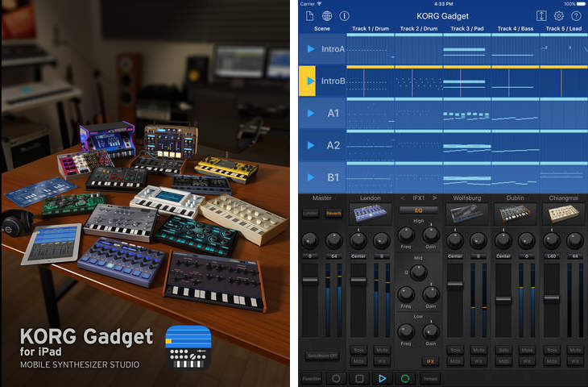The image size is (588, 387).
Task: Open the settings gear icon
Action: [559, 16]
